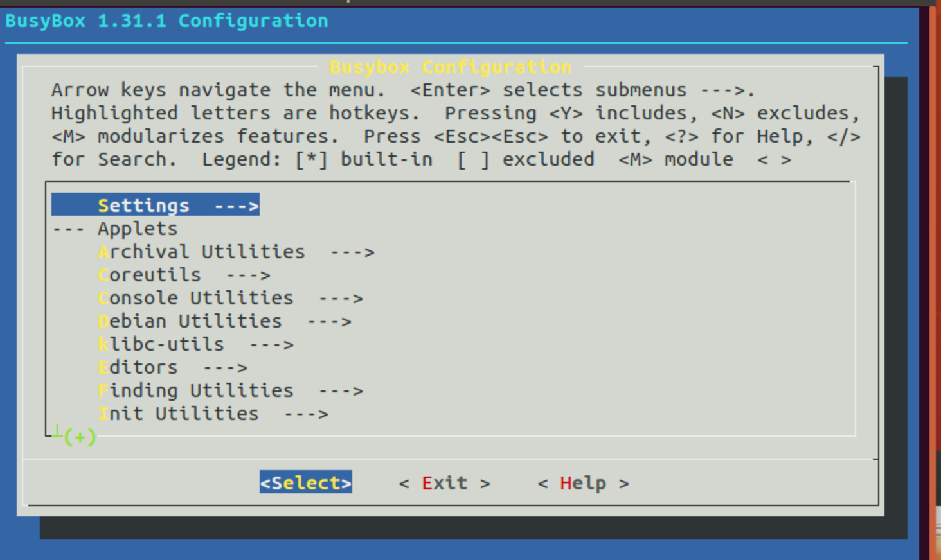Click the Select button

[306, 482]
